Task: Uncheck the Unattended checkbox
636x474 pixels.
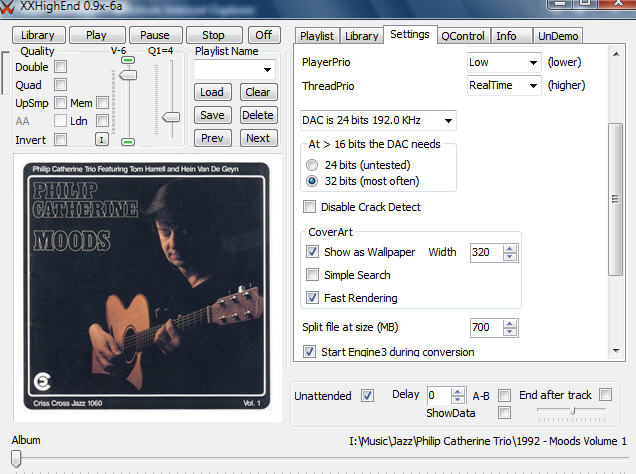Action: tap(367, 395)
